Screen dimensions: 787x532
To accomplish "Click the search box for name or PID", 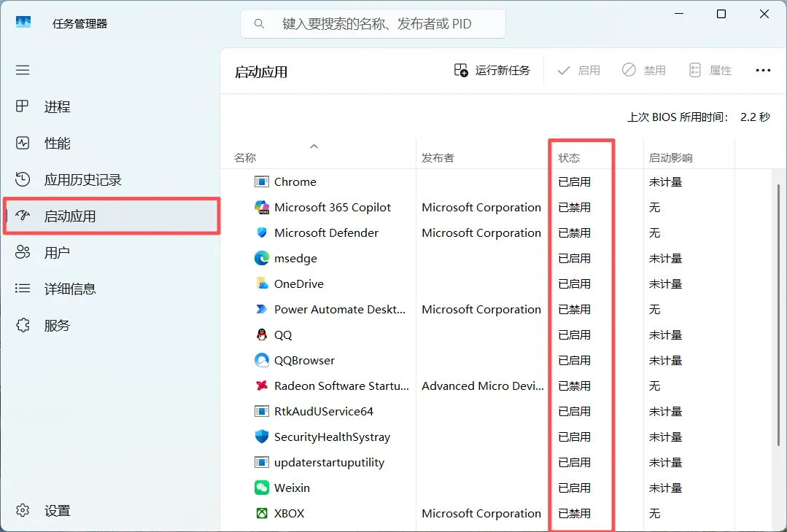I will tap(373, 23).
